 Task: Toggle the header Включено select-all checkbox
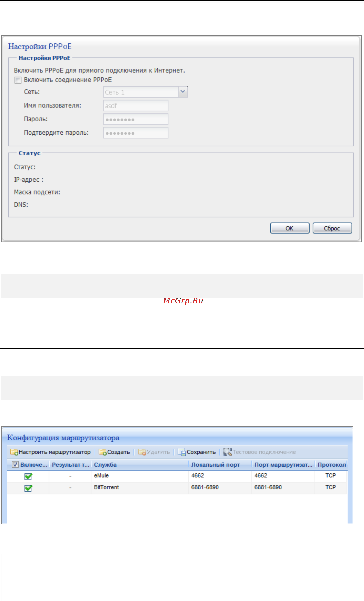pyautogui.click(x=15, y=464)
